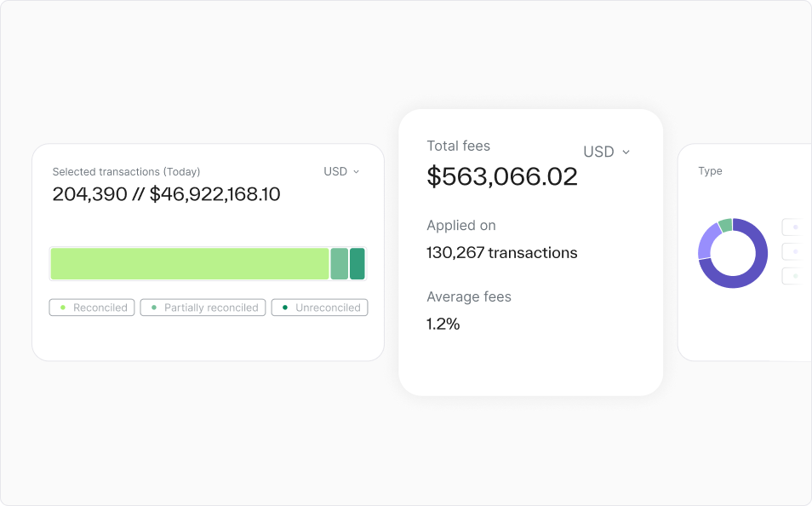Toggle the Unreconciled legend filter
Viewport: 812px width, 506px height.
pos(319,308)
